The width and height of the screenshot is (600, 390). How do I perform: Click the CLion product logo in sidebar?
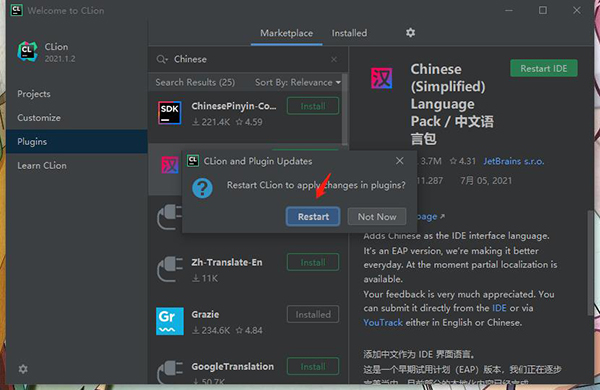point(27,52)
